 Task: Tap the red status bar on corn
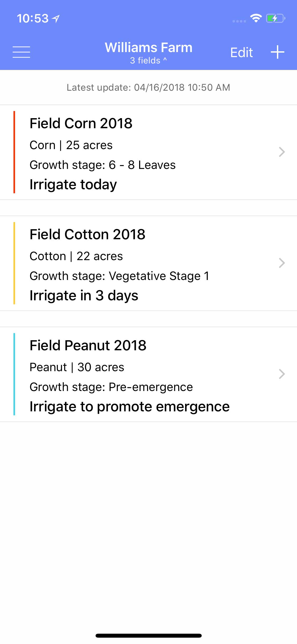[x=14, y=152]
